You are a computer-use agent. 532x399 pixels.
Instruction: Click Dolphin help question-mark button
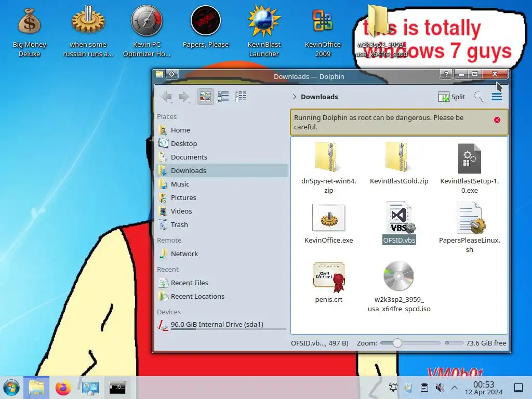(x=446, y=74)
